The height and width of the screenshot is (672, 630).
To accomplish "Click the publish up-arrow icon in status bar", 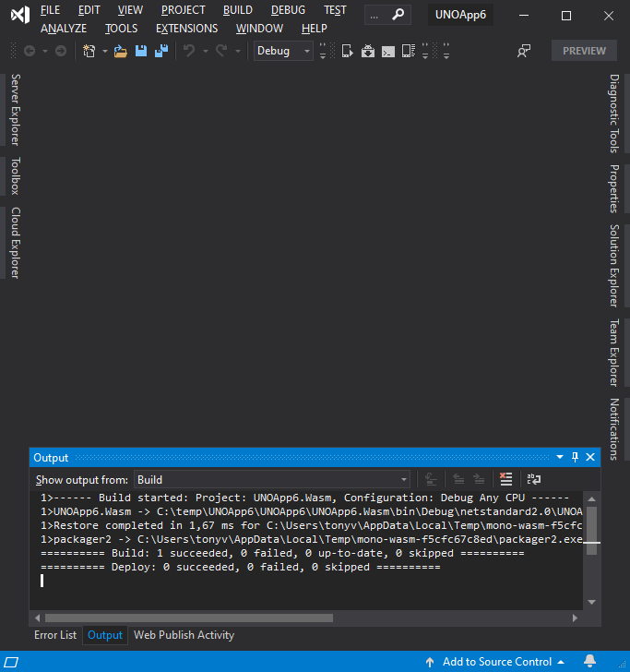I will click(x=430, y=662).
